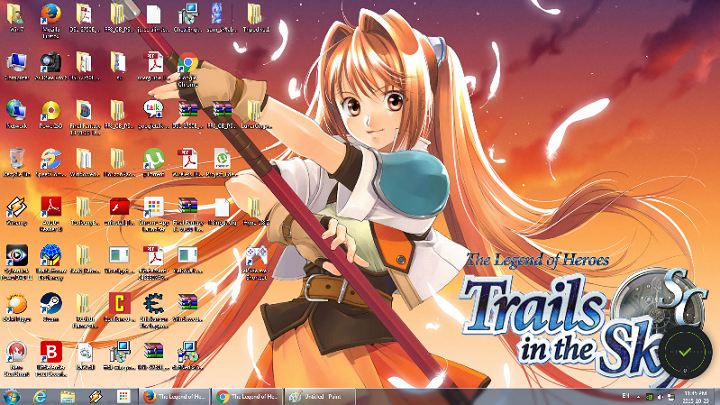Viewport: 720px width, 405px height.
Task: Open the Google Talk installer icon
Action: (153, 114)
